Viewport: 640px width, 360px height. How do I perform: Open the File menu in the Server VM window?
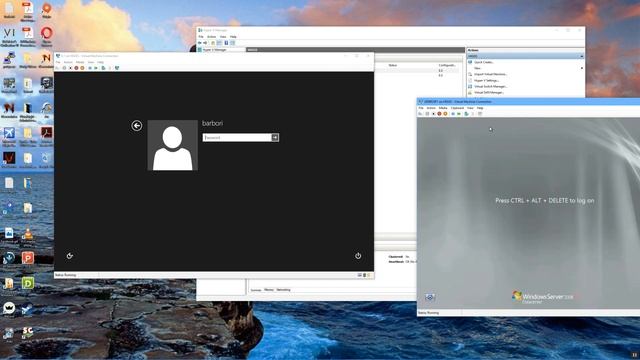(x=421, y=108)
